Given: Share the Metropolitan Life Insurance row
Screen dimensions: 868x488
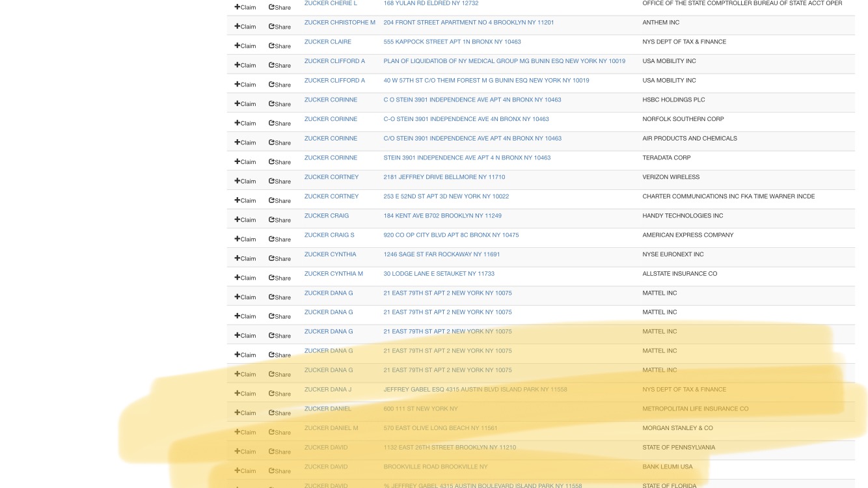Looking at the screenshot, I should click(x=280, y=413).
